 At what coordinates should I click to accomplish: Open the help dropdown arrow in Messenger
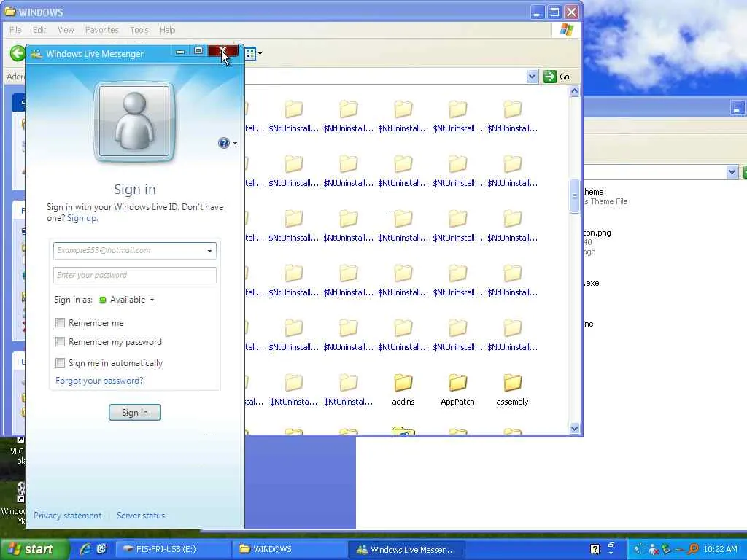[235, 144]
